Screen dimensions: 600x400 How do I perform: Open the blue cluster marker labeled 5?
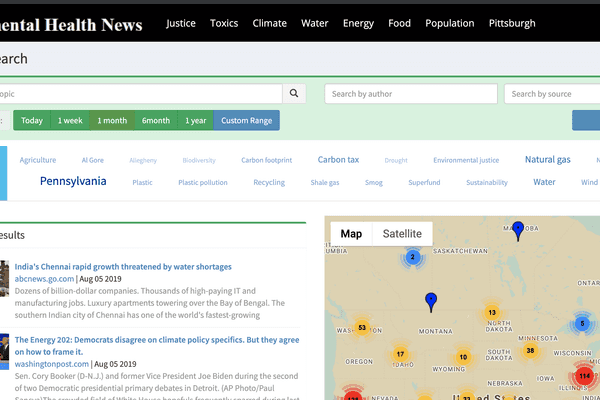(x=582, y=324)
